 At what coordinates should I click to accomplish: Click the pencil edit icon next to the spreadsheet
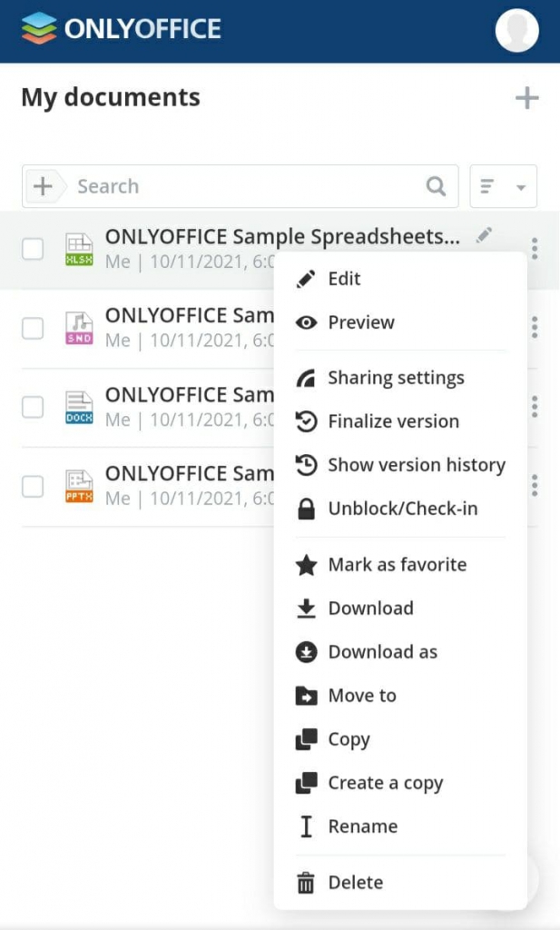point(484,235)
